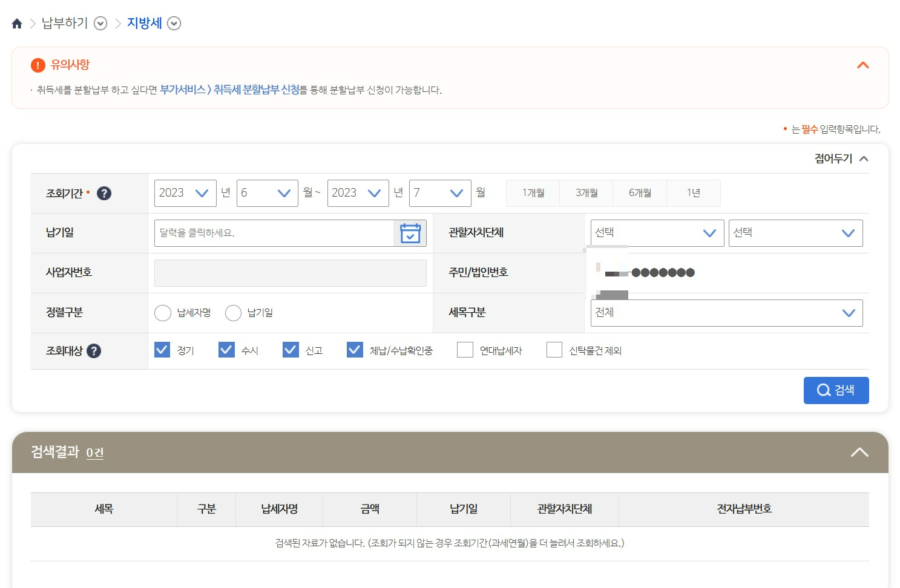Click the 세목 column header
This screenshot has width=900, height=588.
pos(104,509)
